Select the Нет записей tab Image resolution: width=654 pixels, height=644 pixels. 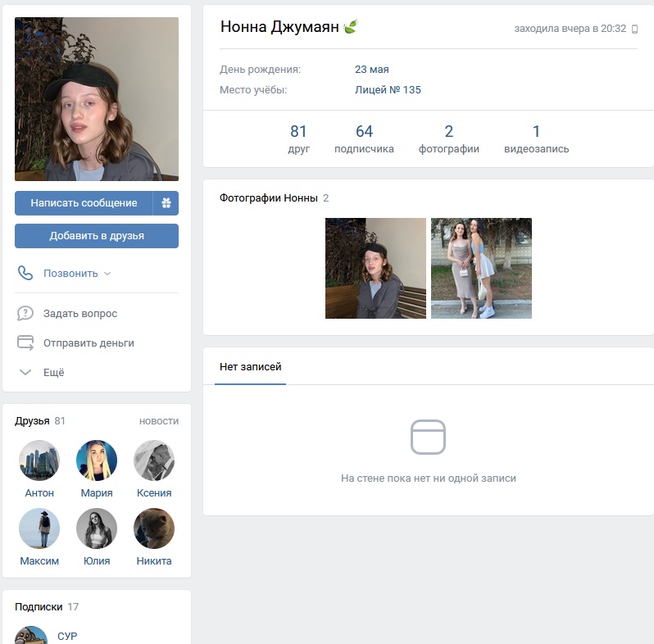(250, 367)
